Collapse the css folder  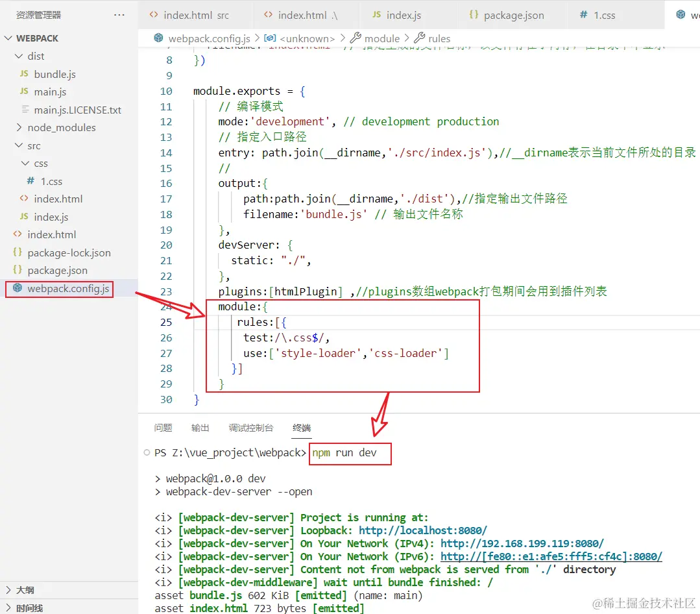click(x=25, y=164)
